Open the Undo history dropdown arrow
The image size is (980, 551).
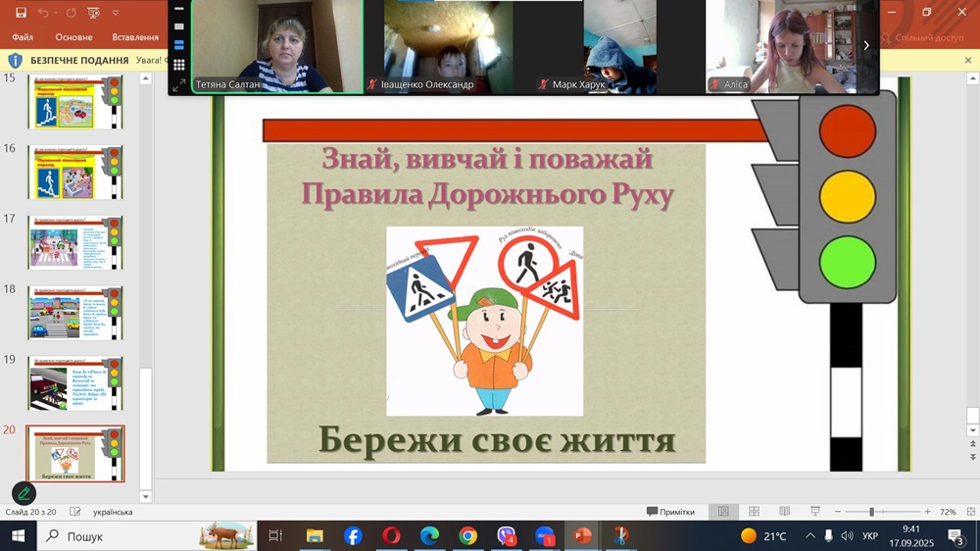(x=55, y=13)
